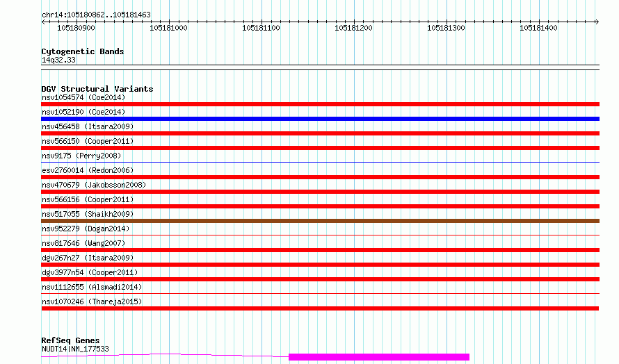Open variant nsv566156 (Cooper2011) label
Viewport: 619px width, 364px height.
click(88, 199)
